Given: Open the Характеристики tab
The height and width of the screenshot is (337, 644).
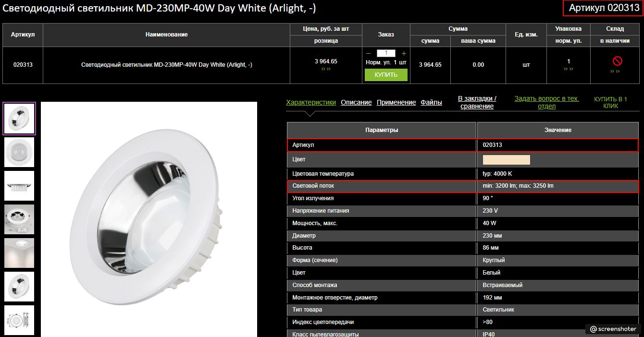Looking at the screenshot, I should coord(311,102).
